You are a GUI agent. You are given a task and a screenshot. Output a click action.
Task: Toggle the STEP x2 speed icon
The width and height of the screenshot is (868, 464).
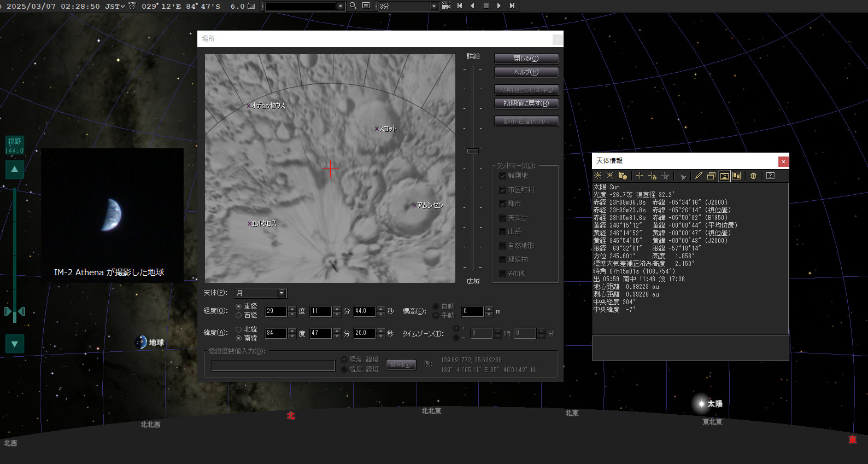[x=446, y=5]
